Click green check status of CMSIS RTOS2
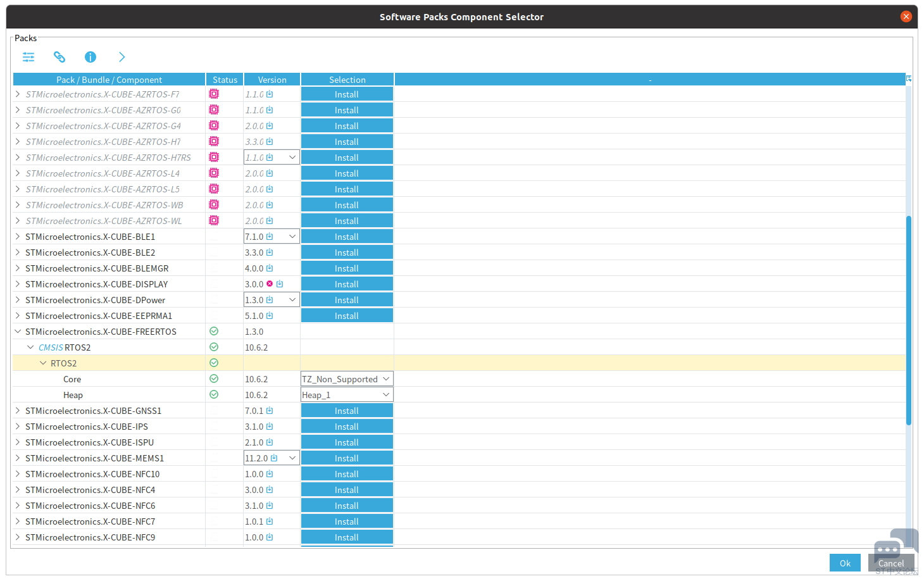Screen dimensions: 924x581 point(214,347)
